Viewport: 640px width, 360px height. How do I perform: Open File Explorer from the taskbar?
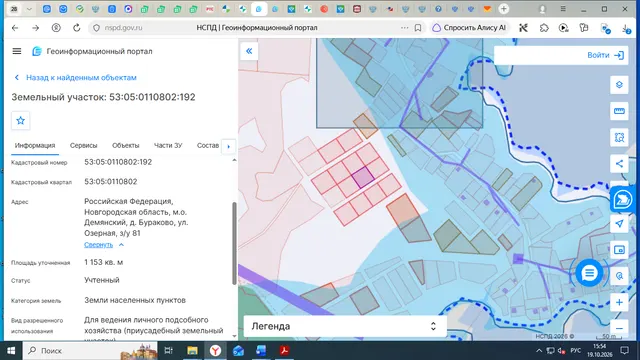point(192,351)
